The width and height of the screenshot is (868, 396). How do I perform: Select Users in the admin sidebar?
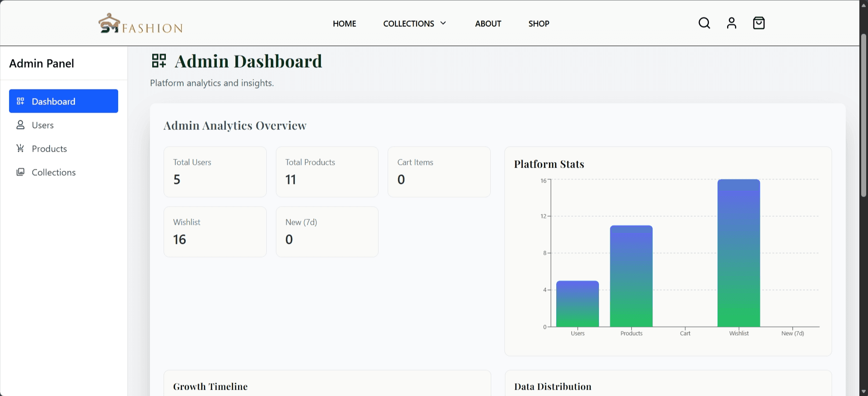64,125
